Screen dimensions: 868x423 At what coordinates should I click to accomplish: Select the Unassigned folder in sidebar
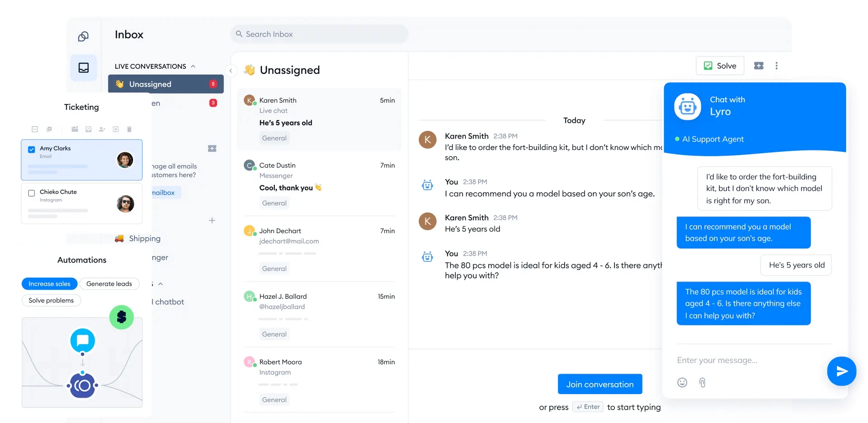(x=165, y=84)
